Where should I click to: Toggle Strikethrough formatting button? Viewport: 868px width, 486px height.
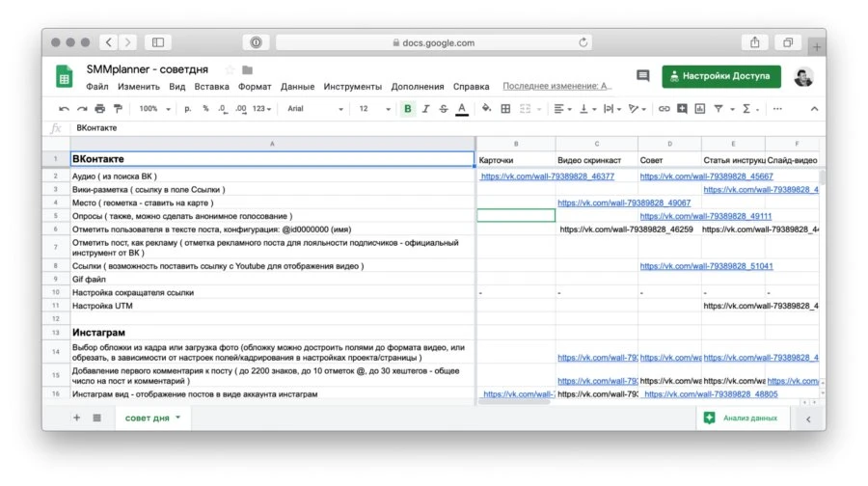click(x=444, y=109)
